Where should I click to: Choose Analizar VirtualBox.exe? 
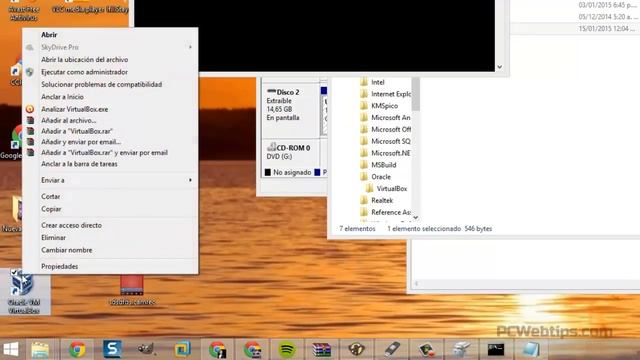pyautogui.click(x=110, y=109)
